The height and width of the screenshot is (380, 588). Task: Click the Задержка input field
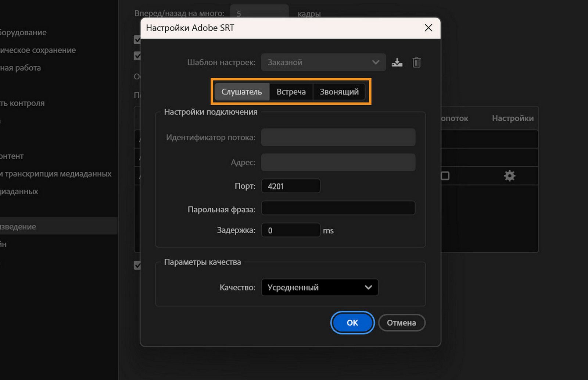291,230
